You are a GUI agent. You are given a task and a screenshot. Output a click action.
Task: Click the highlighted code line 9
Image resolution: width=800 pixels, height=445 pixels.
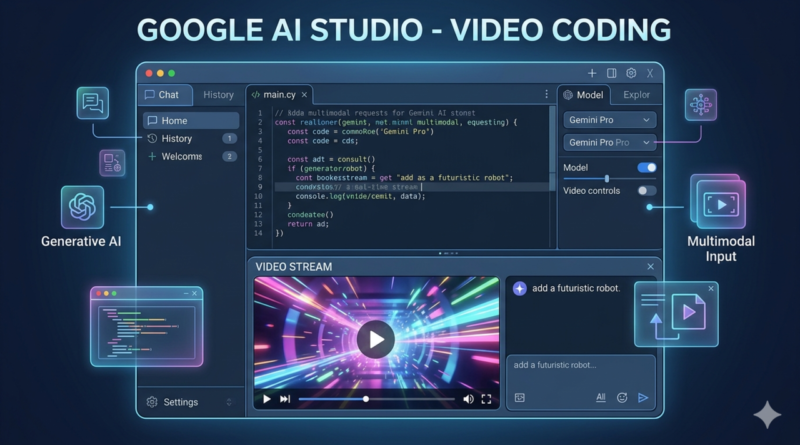[412, 187]
